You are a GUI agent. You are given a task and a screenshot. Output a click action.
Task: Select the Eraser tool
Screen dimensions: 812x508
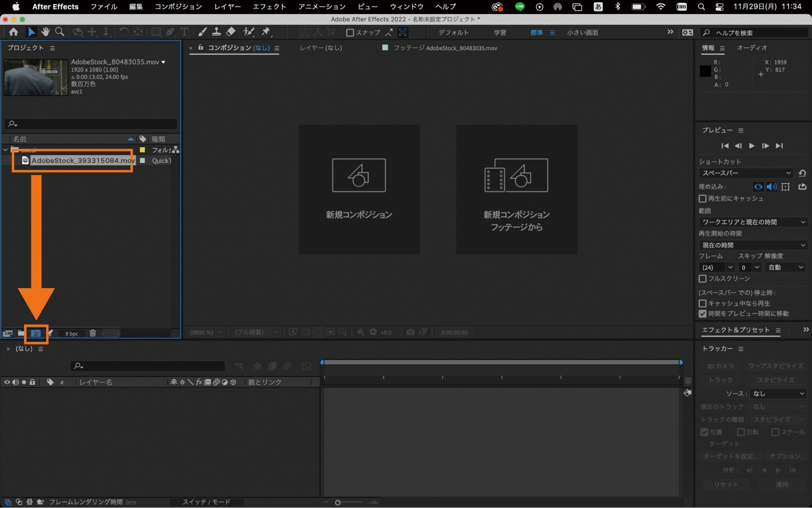point(231,32)
